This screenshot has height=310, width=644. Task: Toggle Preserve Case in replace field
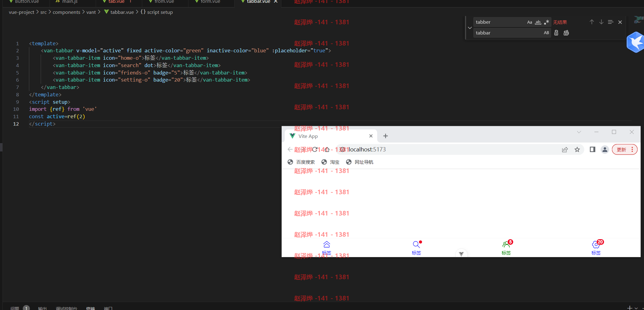[x=546, y=33]
